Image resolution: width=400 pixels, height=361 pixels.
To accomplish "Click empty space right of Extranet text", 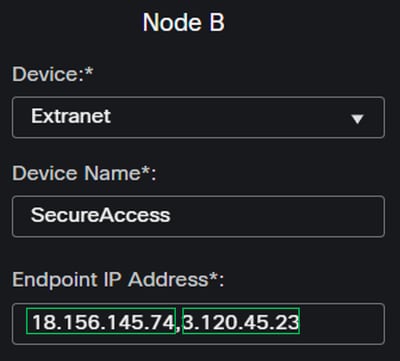I will coord(230,117).
